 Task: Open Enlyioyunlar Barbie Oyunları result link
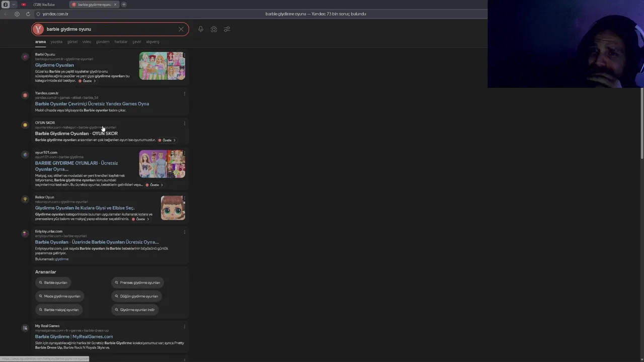97,242
